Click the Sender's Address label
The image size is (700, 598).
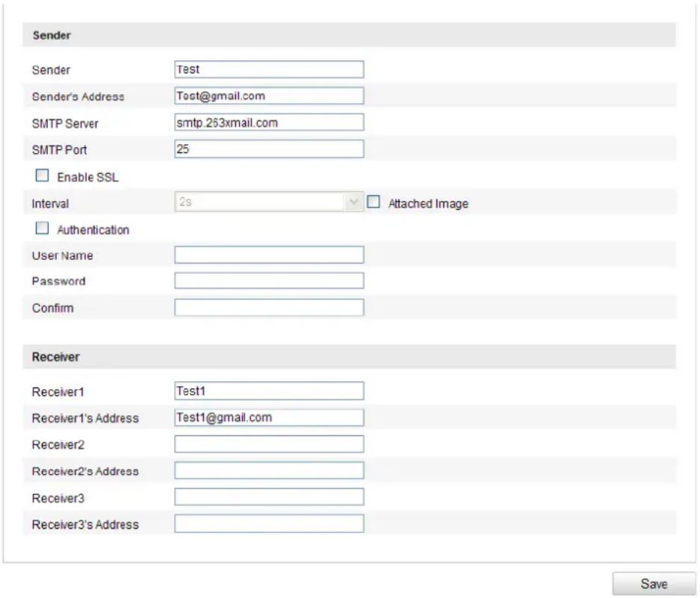78,96
